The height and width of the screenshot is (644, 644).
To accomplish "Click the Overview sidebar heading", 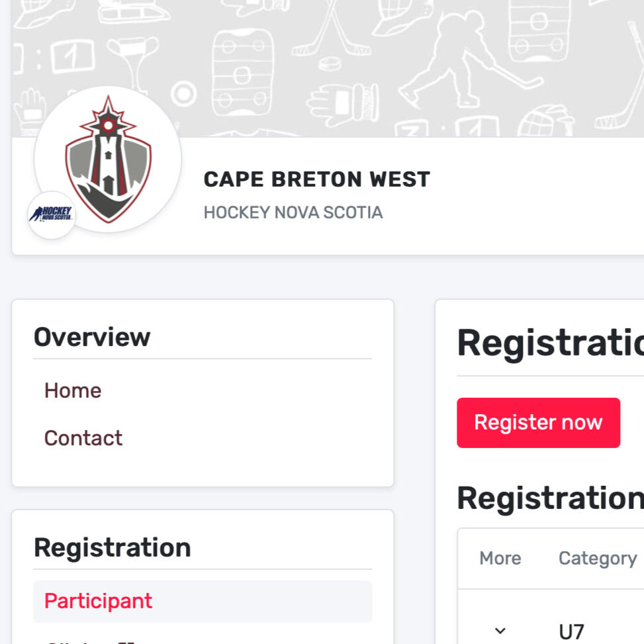I will pyautogui.click(x=92, y=337).
